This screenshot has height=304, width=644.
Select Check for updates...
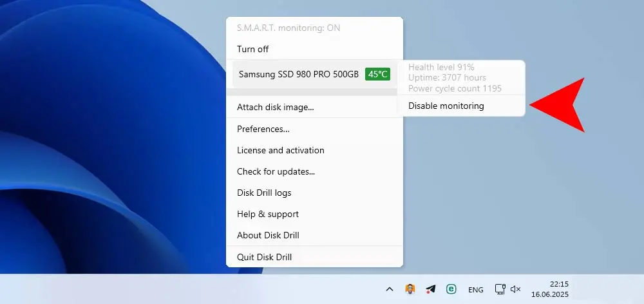coord(315,172)
